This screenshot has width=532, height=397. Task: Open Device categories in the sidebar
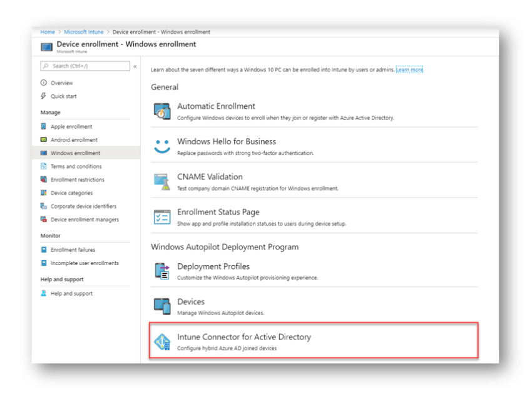pos(71,193)
